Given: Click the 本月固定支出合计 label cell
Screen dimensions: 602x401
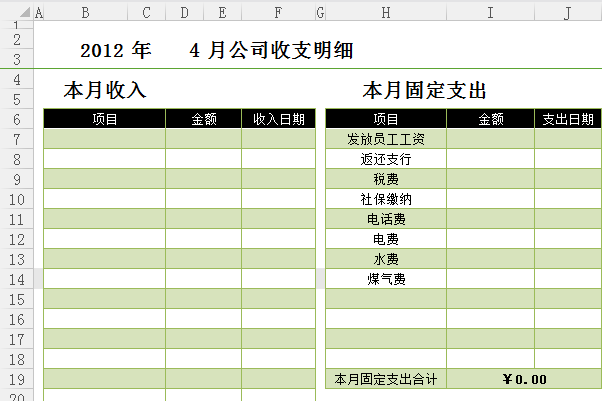Looking at the screenshot, I should [386, 379].
